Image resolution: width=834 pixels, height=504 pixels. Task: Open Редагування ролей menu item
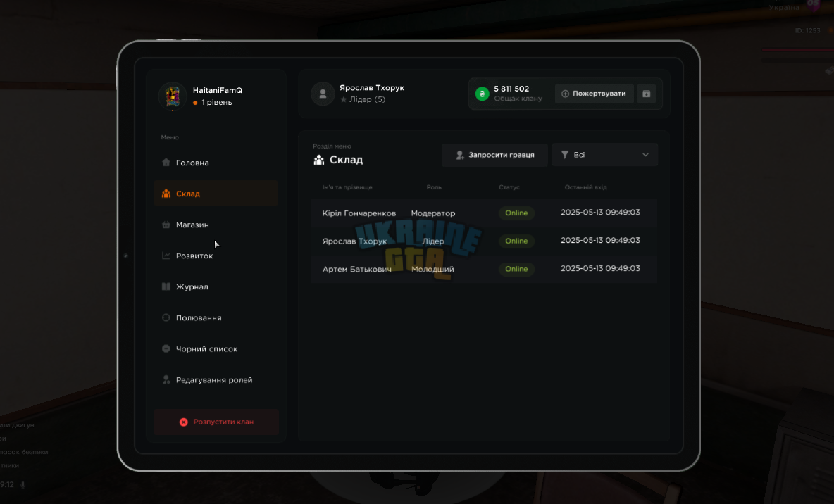(216, 380)
